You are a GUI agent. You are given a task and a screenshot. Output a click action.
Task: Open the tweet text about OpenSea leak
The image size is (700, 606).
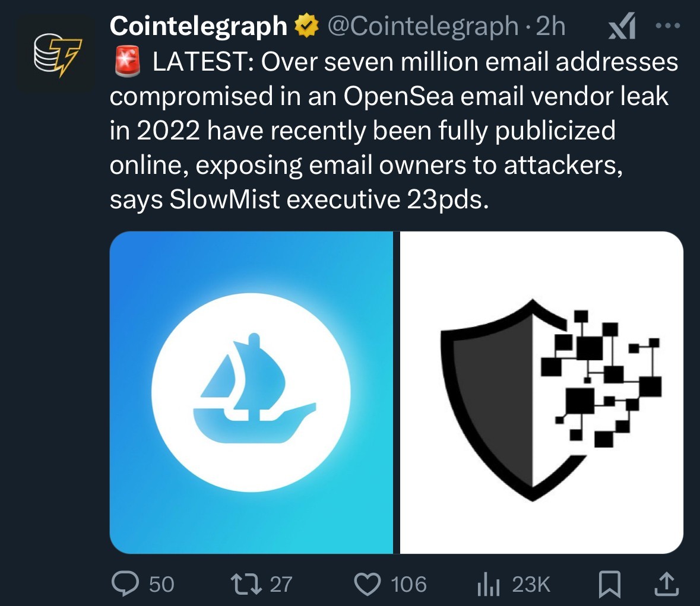click(x=392, y=131)
